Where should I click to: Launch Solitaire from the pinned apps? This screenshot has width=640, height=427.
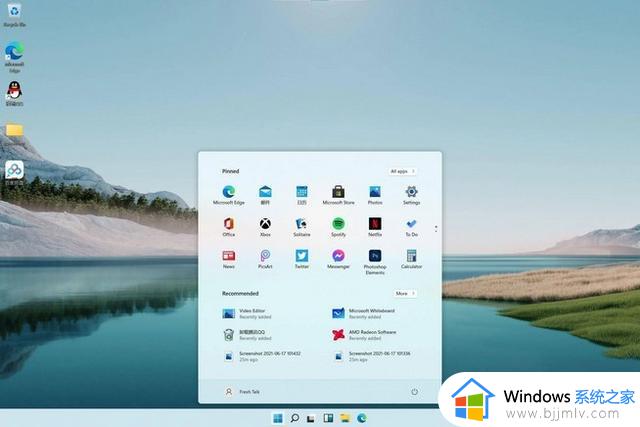[x=302, y=227]
